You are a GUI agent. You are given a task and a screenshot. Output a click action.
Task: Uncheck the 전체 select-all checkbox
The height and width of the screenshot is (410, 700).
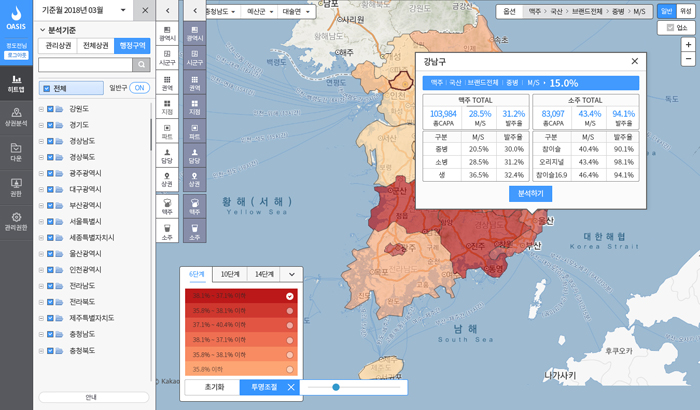pos(45,88)
